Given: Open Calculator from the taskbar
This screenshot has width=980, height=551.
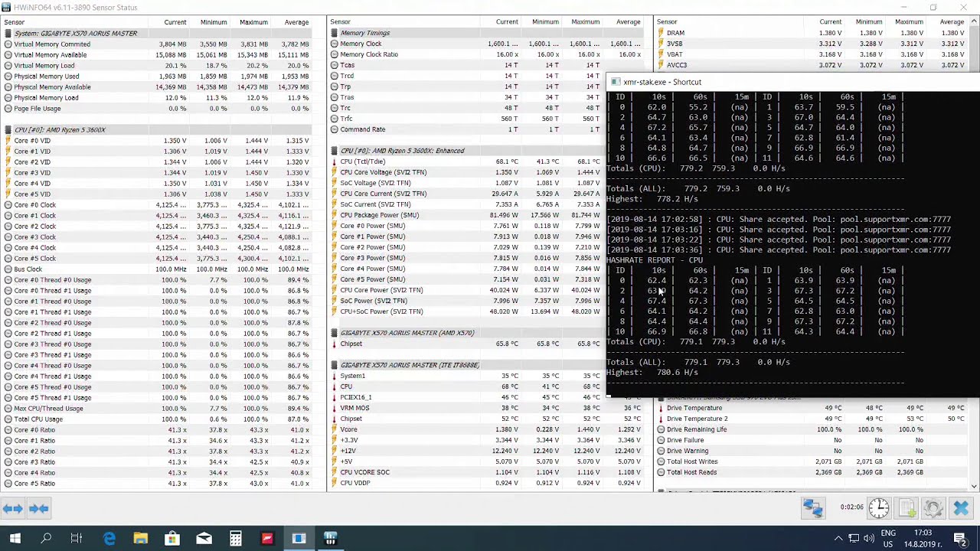Looking at the screenshot, I should (x=235, y=539).
